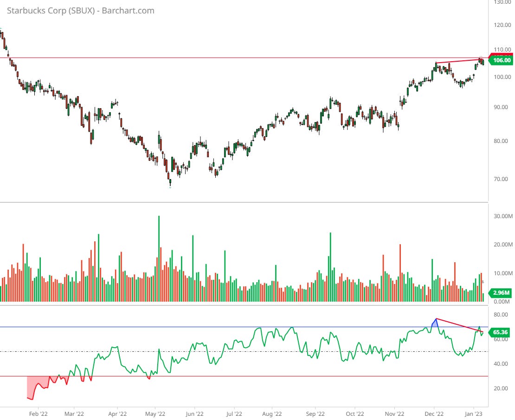Click the 80.00 RSI axis label

pyautogui.click(x=501, y=315)
